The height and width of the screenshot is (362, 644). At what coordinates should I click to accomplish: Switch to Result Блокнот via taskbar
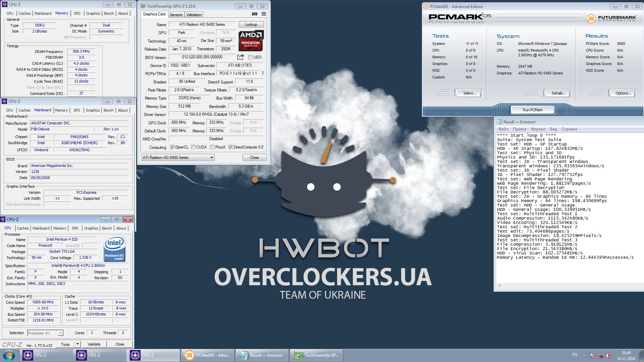coord(262,355)
